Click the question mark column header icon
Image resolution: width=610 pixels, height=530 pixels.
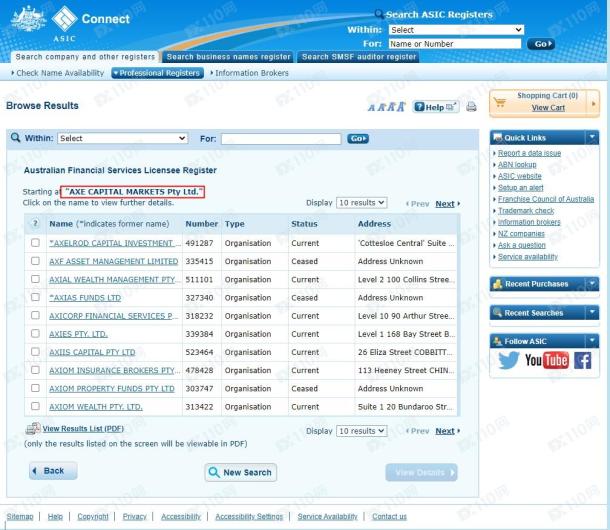point(35,223)
